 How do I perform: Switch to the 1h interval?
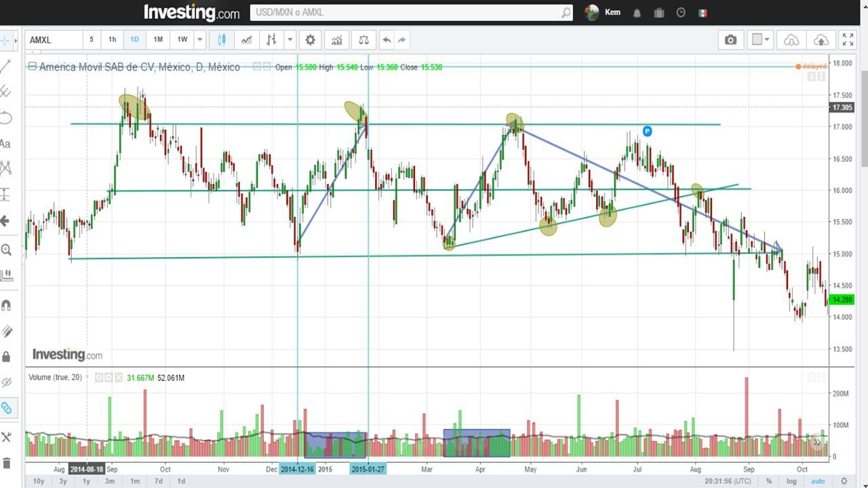(x=112, y=40)
